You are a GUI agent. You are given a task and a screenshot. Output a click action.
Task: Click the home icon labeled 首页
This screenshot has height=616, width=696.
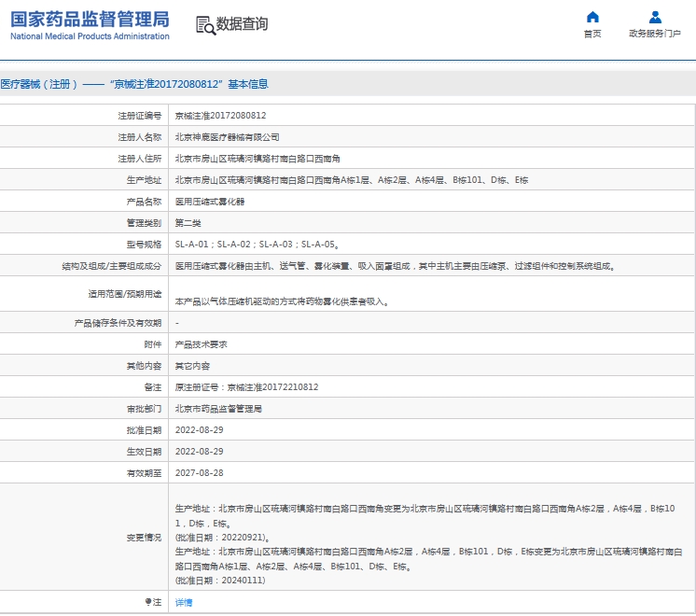coord(592,17)
